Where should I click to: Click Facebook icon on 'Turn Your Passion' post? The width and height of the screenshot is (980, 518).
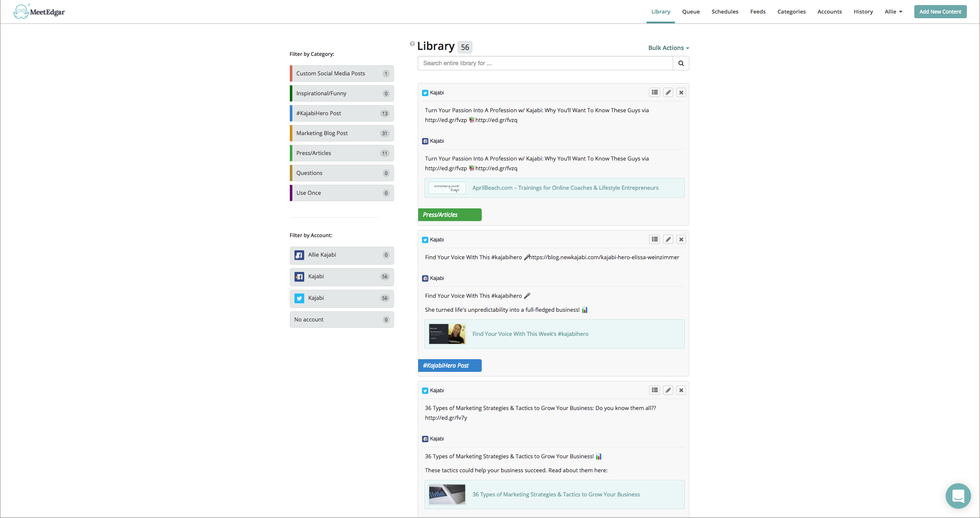(425, 141)
